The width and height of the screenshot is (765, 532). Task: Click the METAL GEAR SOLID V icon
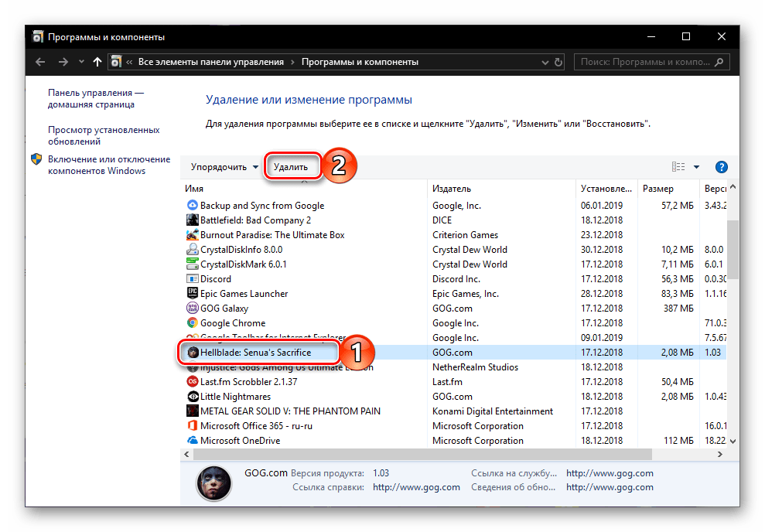point(193,411)
